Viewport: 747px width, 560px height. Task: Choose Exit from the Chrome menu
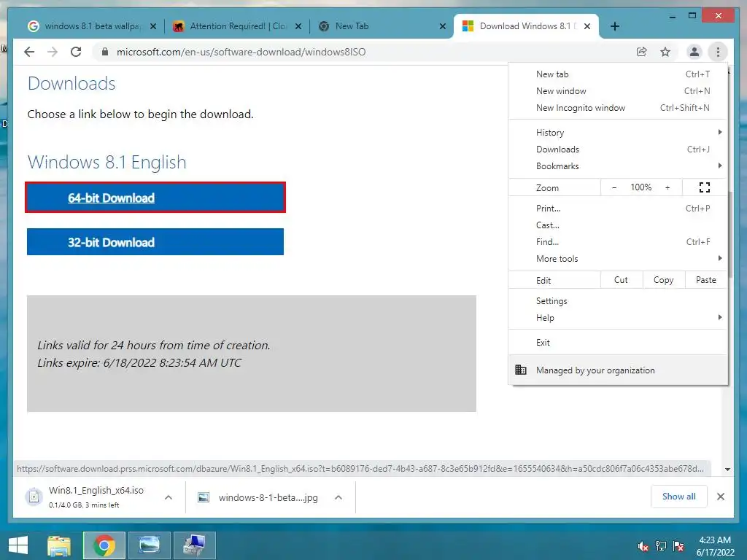(618, 343)
